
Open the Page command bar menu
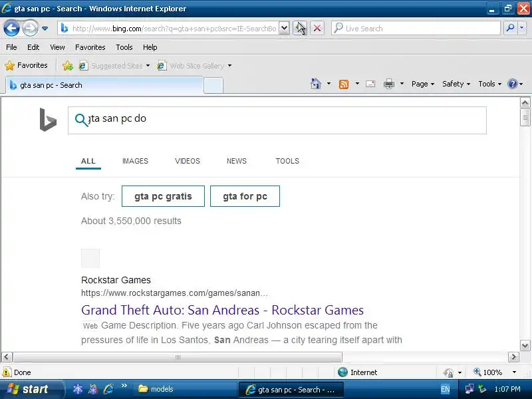422,84
